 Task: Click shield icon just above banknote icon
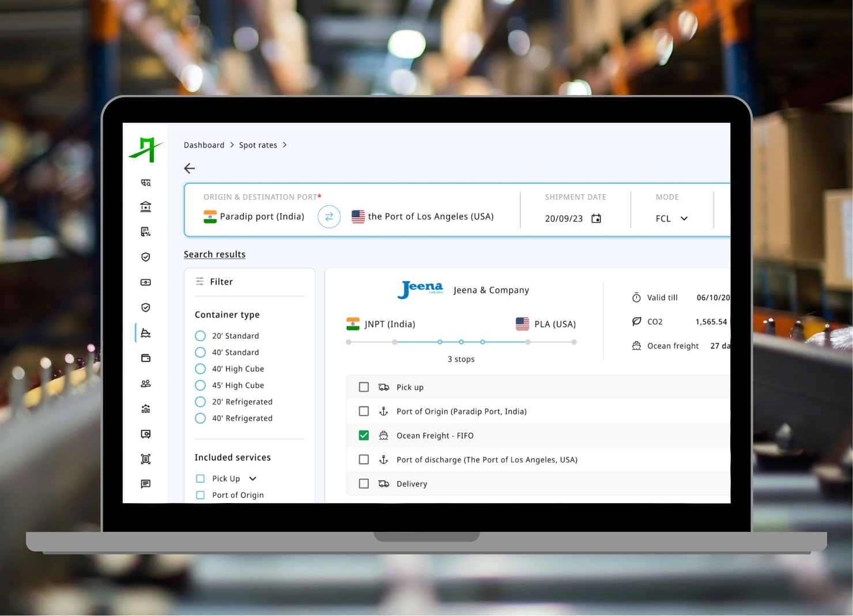pos(146,257)
